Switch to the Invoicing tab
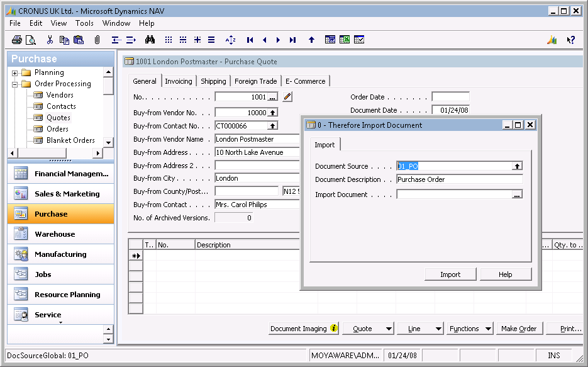The width and height of the screenshot is (588, 367). click(x=179, y=81)
